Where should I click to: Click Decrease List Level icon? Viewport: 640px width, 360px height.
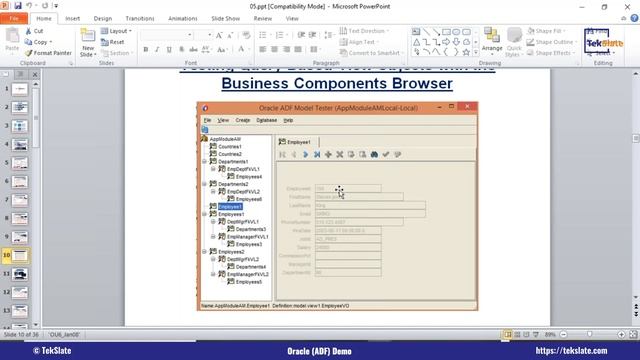[x=301, y=35]
